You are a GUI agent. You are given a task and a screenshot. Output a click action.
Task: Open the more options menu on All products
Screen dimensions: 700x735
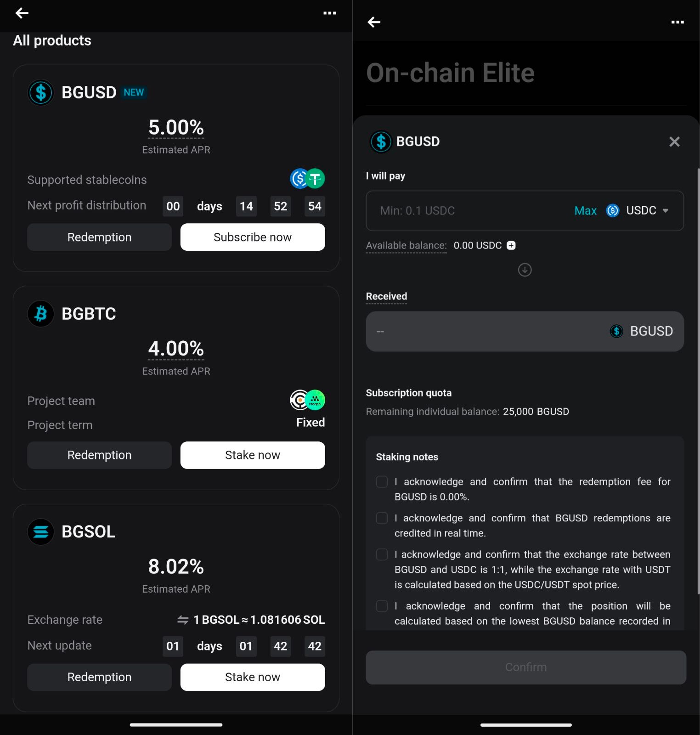[x=329, y=13]
